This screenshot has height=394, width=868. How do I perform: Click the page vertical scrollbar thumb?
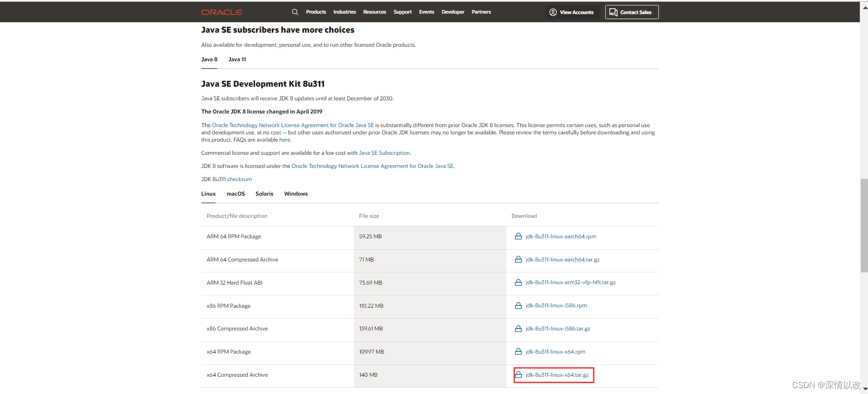(864, 226)
